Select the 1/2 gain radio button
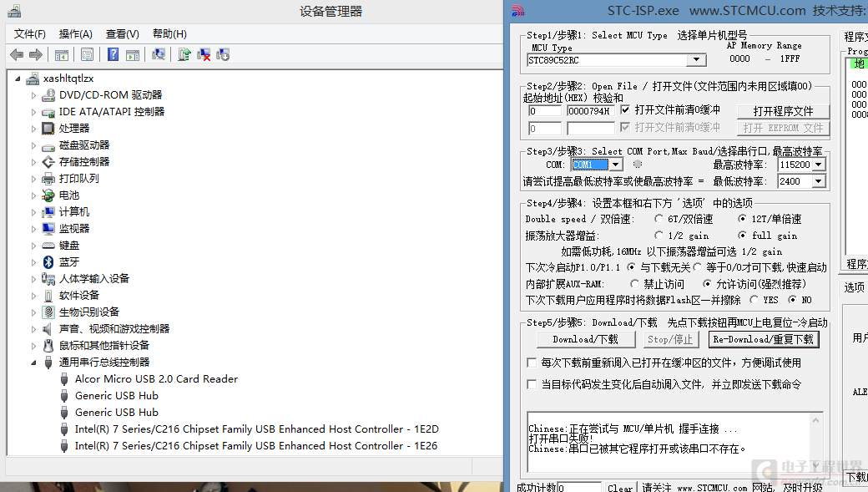Viewport: 868px width, 492px height. click(x=659, y=235)
